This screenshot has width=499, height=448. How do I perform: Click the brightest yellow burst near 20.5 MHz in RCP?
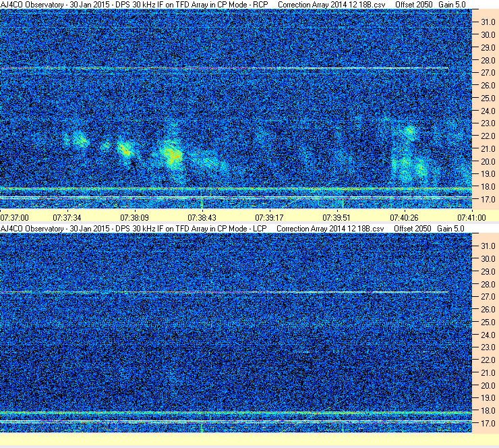pos(172,155)
